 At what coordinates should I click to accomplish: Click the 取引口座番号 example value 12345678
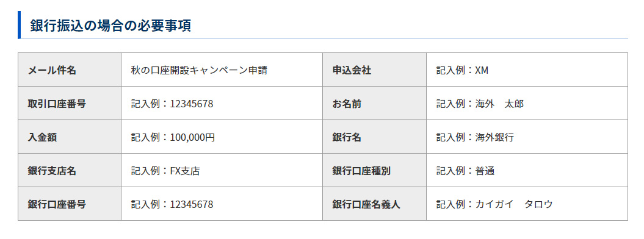click(x=192, y=104)
